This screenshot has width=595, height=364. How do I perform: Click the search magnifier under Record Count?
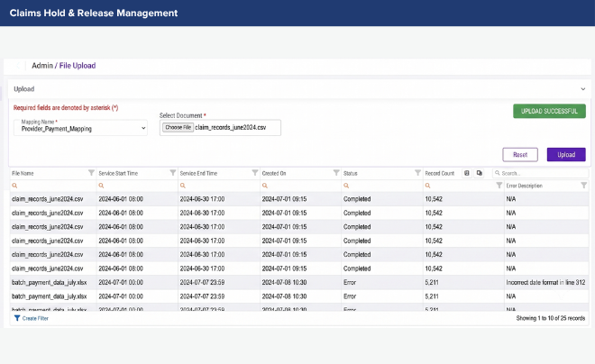pos(427,186)
